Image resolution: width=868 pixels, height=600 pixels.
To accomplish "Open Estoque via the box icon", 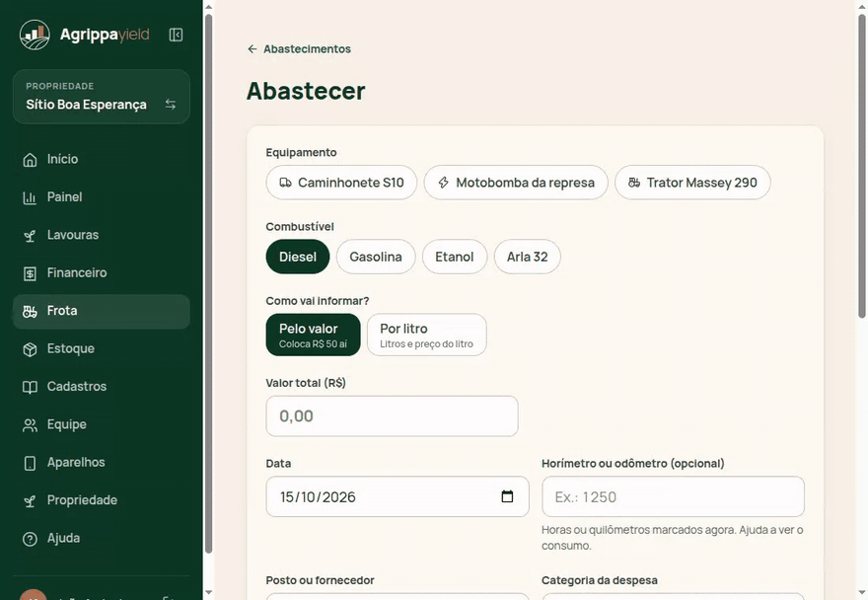I will (x=30, y=349).
